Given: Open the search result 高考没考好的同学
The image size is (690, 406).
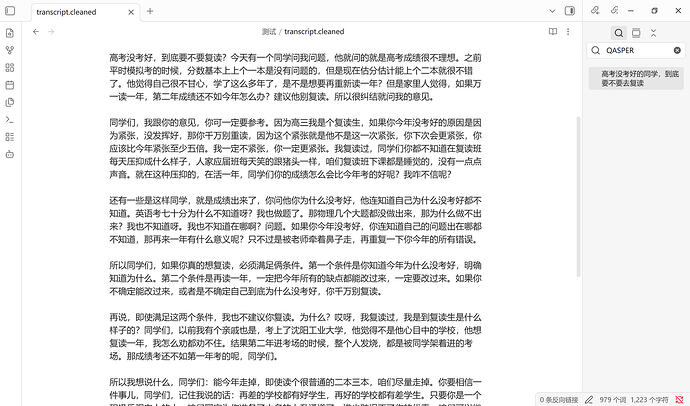Looking at the screenshot, I should click(636, 78).
